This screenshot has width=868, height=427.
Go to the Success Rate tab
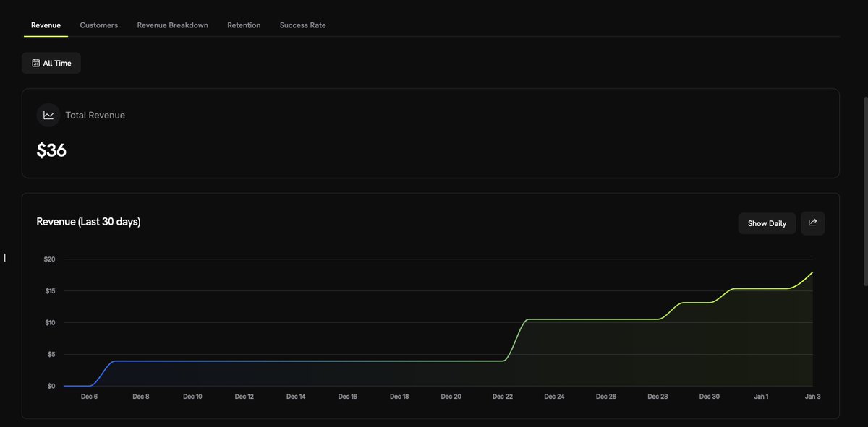303,25
